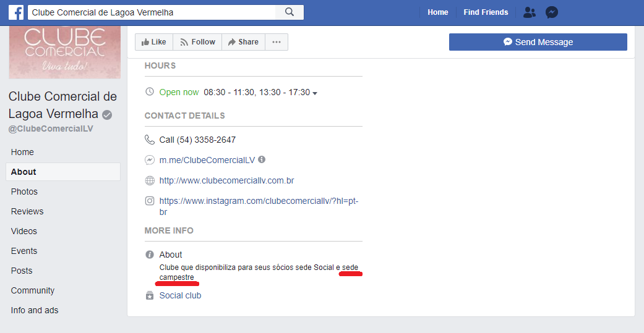This screenshot has height=333, width=644.
Task: Click the clock icon beside hours
Action: [150, 91]
